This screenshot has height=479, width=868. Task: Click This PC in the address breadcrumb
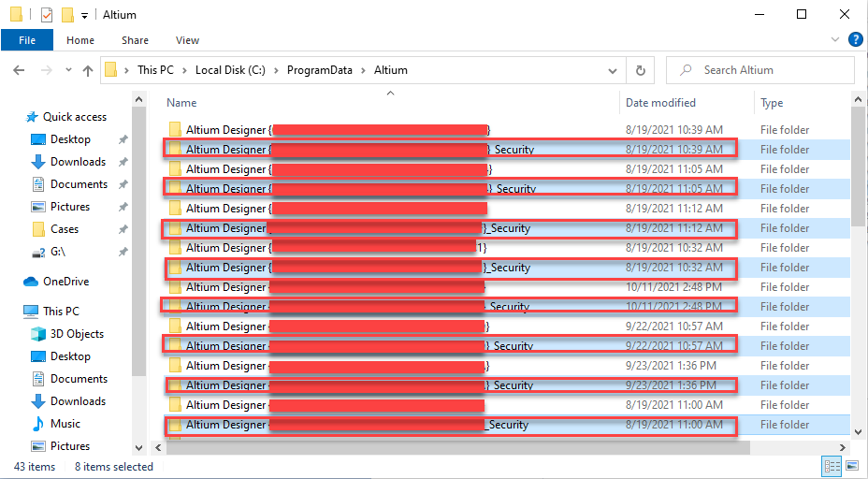(155, 70)
